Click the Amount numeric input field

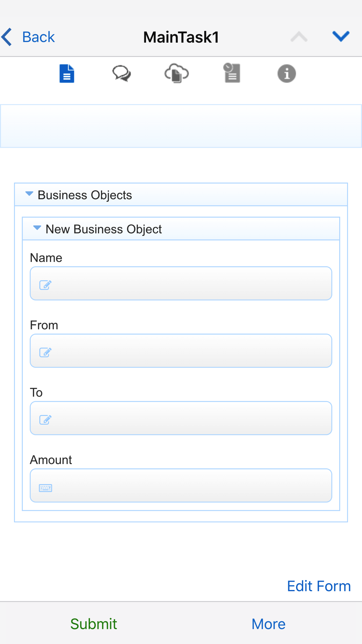[181, 486]
